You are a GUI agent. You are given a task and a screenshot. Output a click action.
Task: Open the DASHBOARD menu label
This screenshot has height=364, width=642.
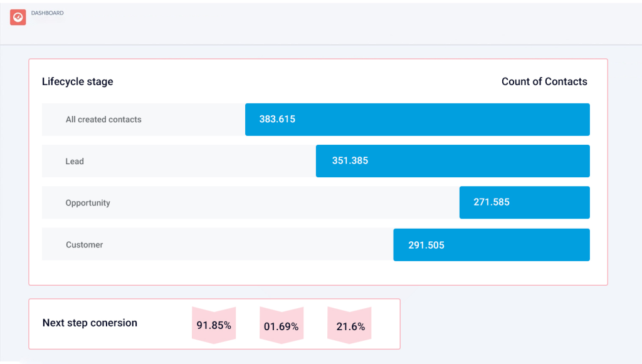47,13
